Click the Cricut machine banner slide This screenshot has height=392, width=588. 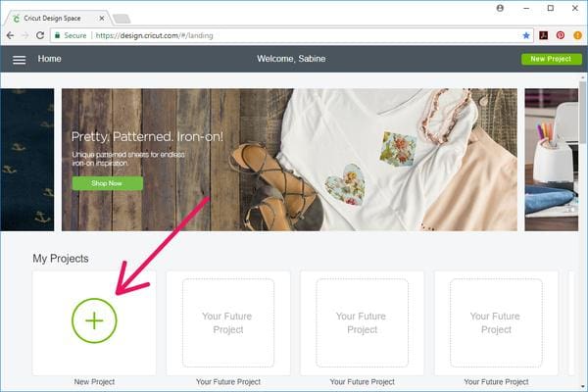(x=551, y=160)
